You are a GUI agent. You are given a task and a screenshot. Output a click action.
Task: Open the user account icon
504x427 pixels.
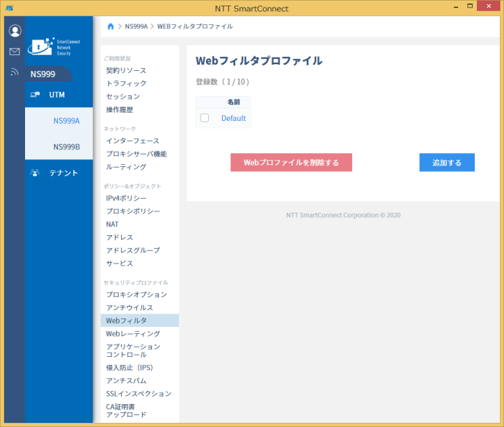[x=15, y=31]
